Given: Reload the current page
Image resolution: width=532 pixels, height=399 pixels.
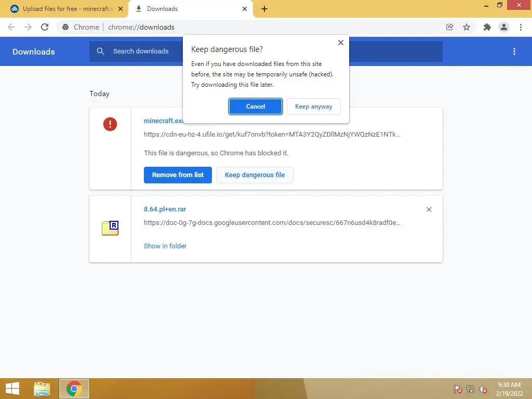Looking at the screenshot, I should tap(45, 27).
